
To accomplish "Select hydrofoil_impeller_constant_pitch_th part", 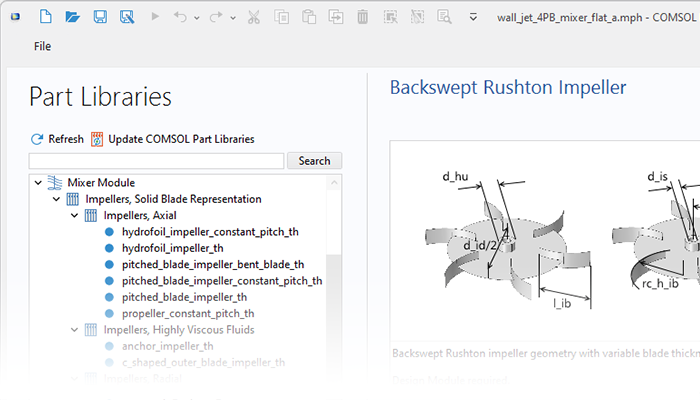I will point(210,232).
